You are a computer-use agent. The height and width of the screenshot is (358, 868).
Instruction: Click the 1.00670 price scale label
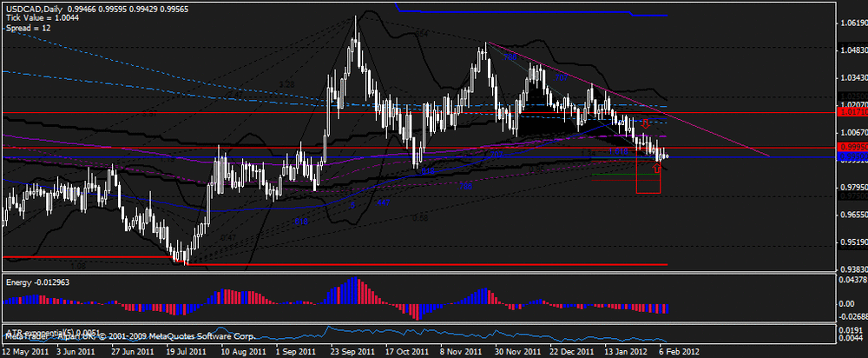click(x=853, y=132)
